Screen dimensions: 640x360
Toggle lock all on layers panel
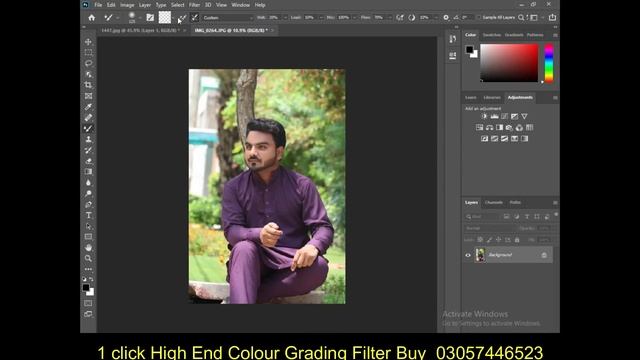coord(517,240)
